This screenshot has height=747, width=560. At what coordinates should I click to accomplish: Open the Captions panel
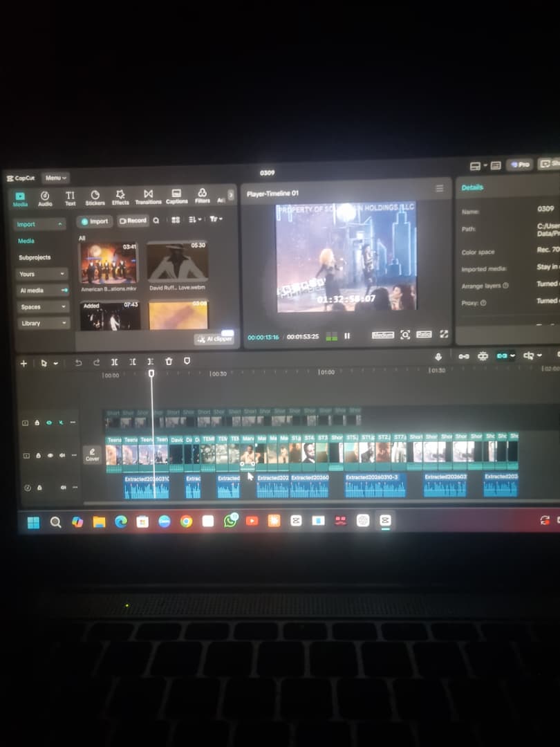point(176,196)
